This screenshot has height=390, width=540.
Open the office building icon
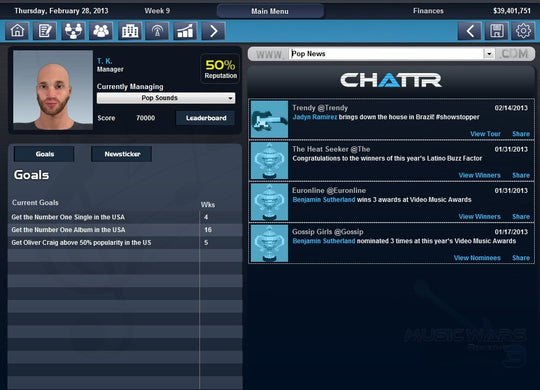(130, 31)
